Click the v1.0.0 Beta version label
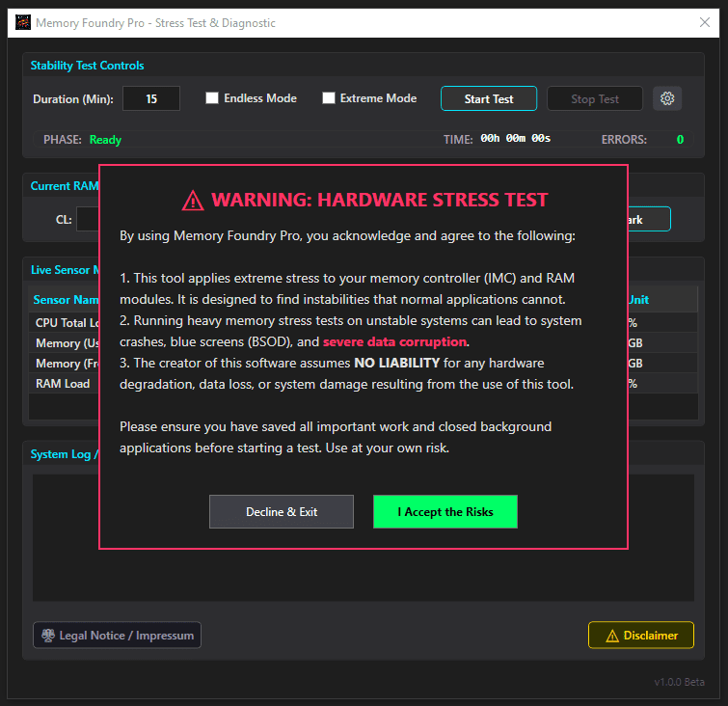Screen dimensions: 728x706 (679, 682)
